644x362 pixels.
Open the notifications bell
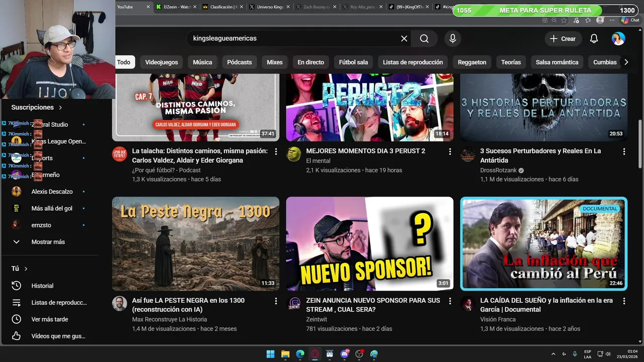tap(594, 39)
